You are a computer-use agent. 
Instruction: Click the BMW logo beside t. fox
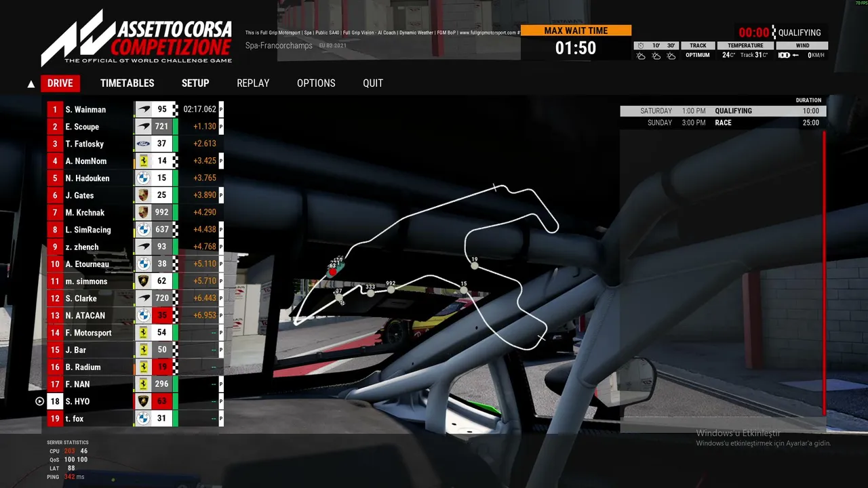144,419
